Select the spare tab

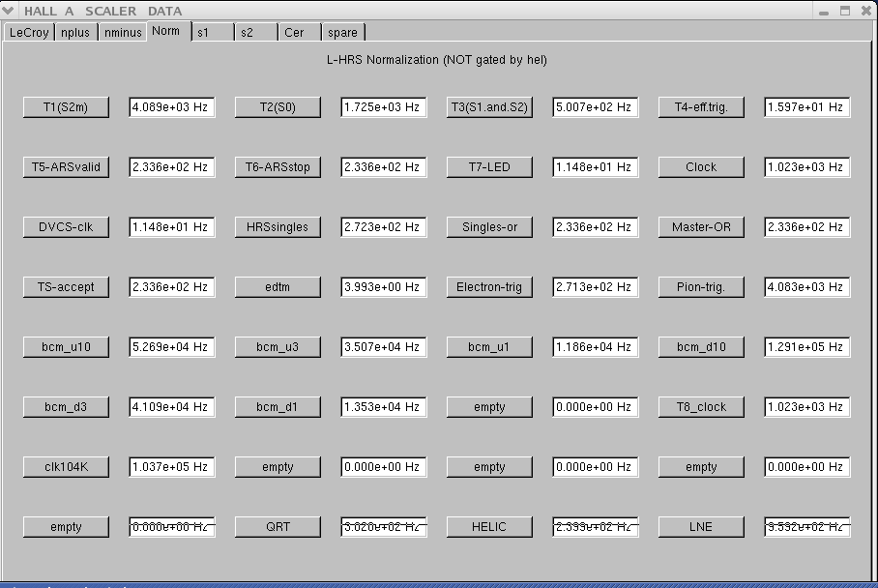pyautogui.click(x=343, y=33)
